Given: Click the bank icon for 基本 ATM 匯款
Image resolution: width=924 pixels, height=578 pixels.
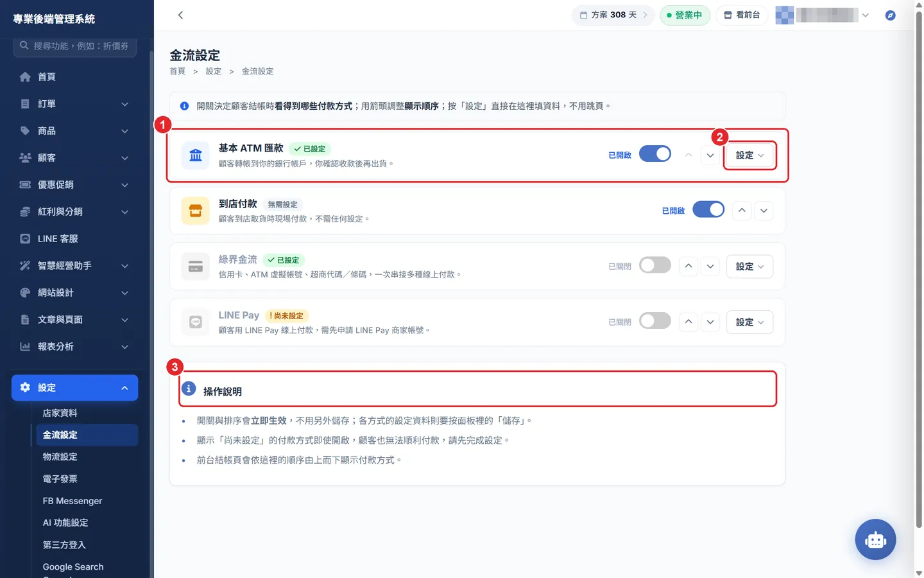Looking at the screenshot, I should point(196,155).
